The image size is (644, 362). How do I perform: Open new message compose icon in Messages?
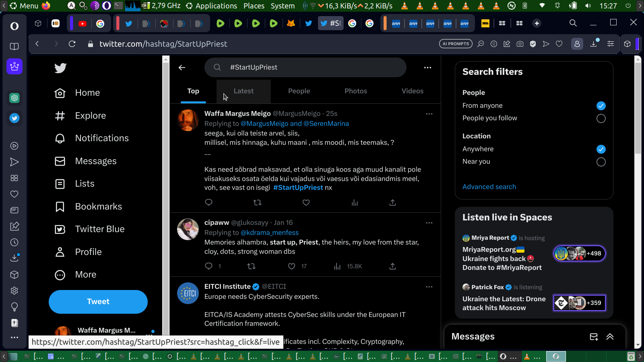tap(594, 337)
